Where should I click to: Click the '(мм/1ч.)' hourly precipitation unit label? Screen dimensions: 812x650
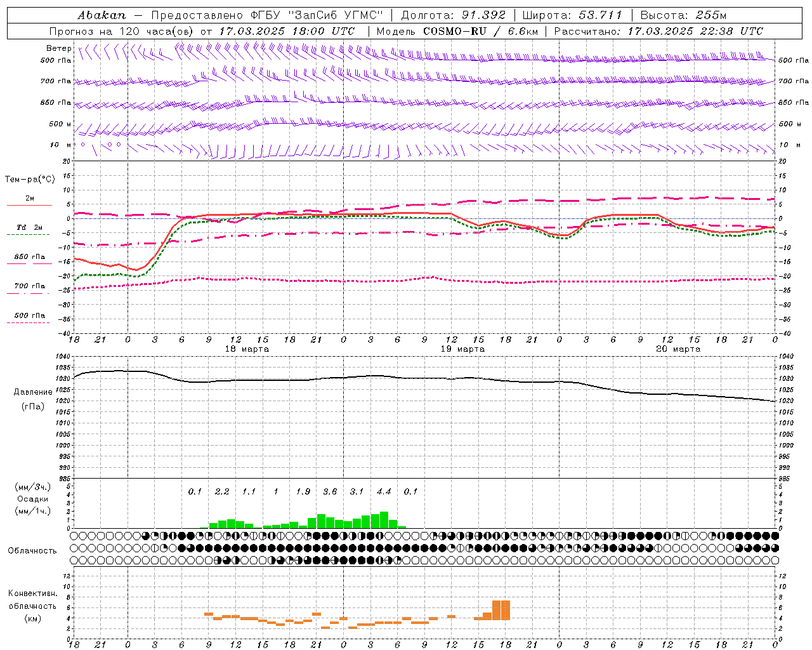coord(32,511)
